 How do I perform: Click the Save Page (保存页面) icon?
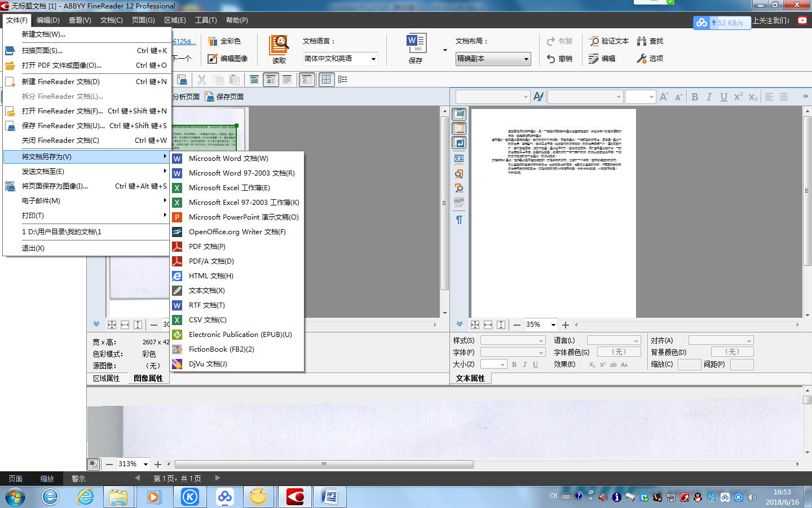coord(209,97)
